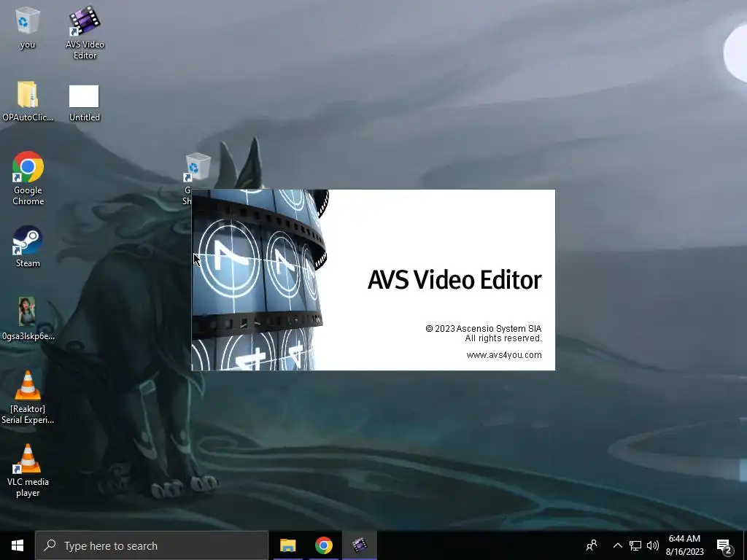Click the taskbar search box
This screenshot has height=560, width=747.
click(x=152, y=545)
